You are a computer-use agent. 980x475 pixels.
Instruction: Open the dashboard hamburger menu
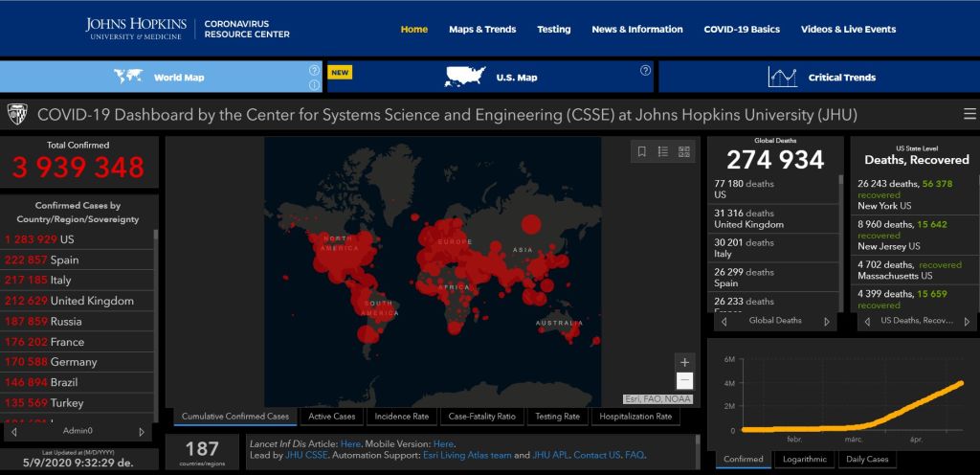click(x=969, y=114)
